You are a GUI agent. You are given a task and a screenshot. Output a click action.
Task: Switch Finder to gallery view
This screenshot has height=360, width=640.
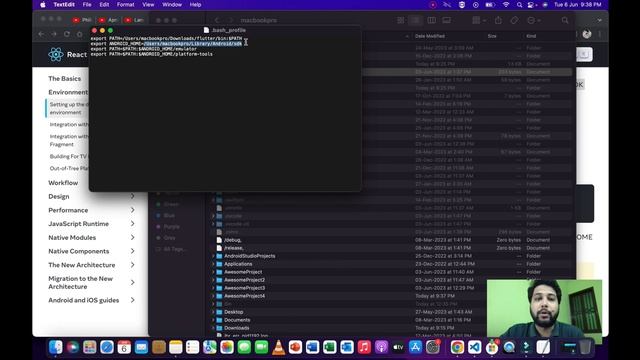click(x=447, y=20)
